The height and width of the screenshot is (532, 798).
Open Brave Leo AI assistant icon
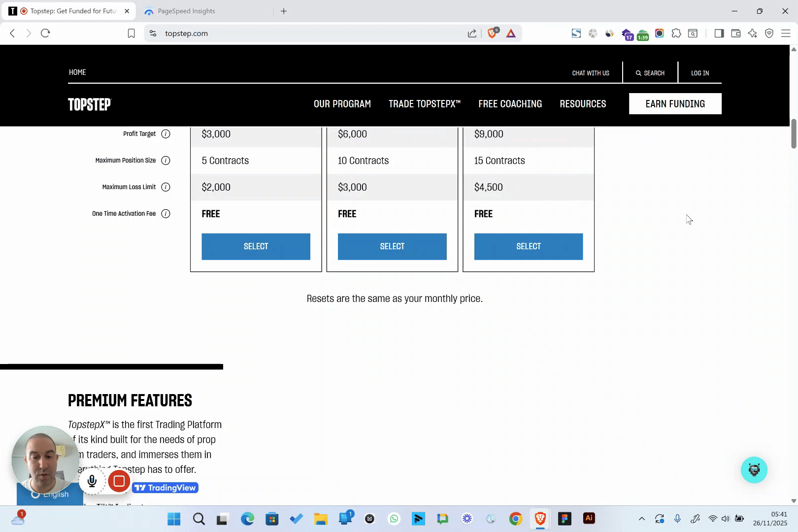pyautogui.click(x=752, y=33)
